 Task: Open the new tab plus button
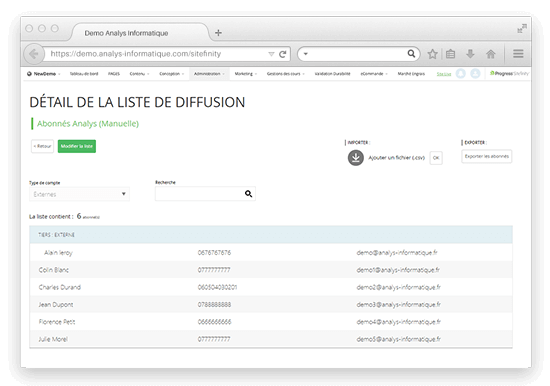pos(218,33)
